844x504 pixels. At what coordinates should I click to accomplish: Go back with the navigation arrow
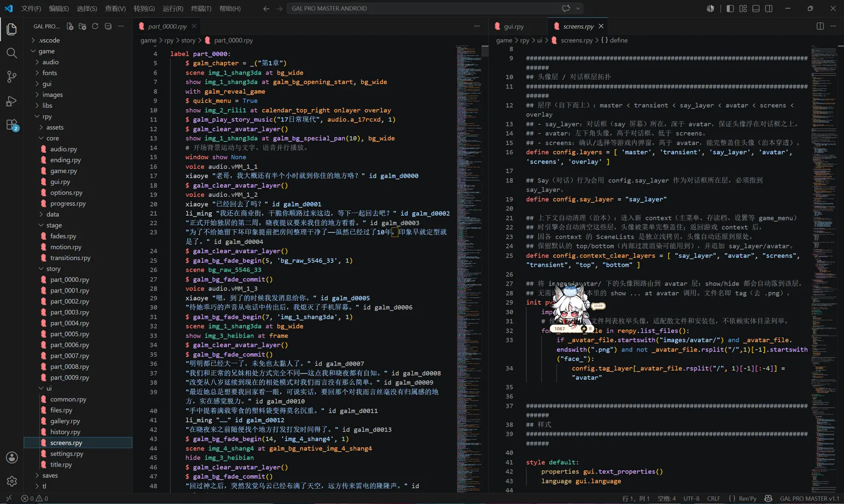click(x=266, y=8)
